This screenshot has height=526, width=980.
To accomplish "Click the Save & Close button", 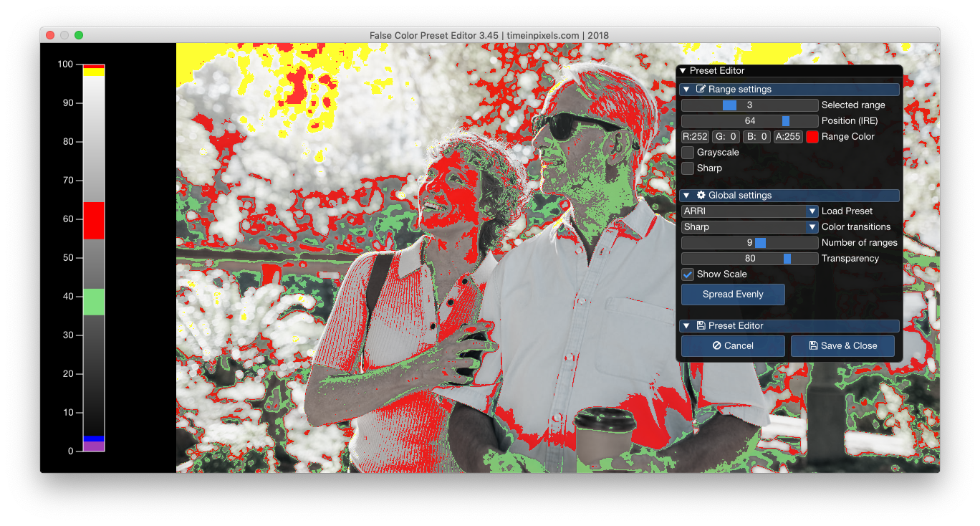I will pos(842,346).
